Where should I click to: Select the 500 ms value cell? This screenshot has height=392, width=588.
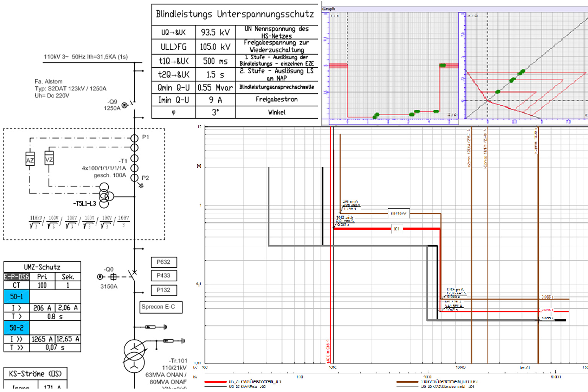(216, 61)
